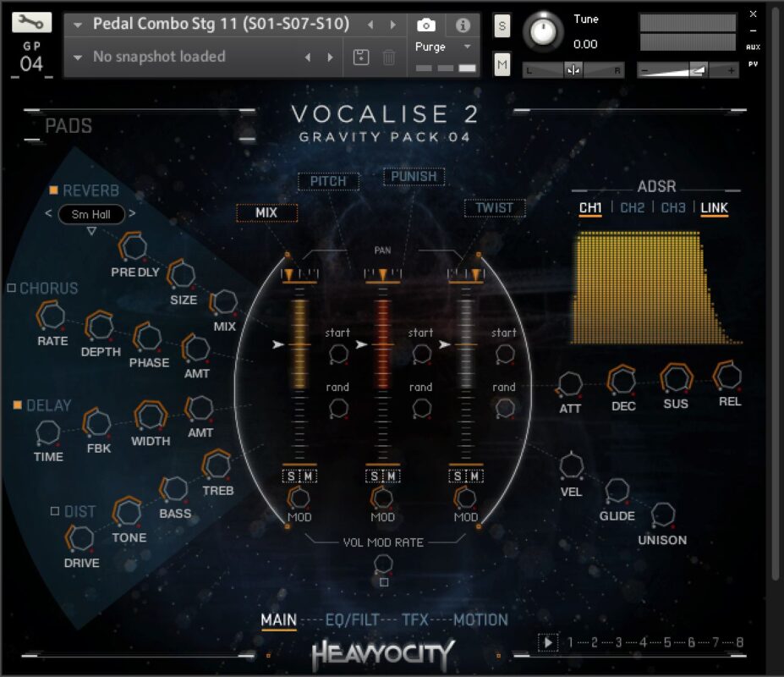Viewport: 784px width, 677px height.
Task: Toggle the REVERB effect on or off
Action: [53, 190]
